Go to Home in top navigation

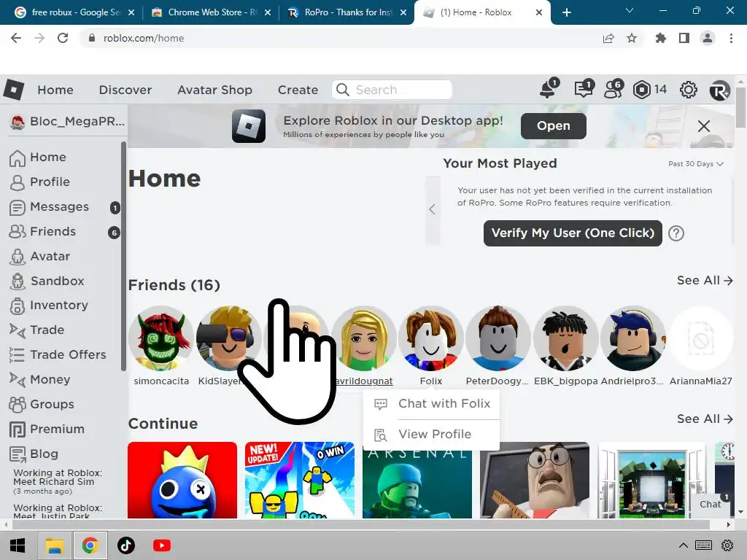tap(55, 90)
